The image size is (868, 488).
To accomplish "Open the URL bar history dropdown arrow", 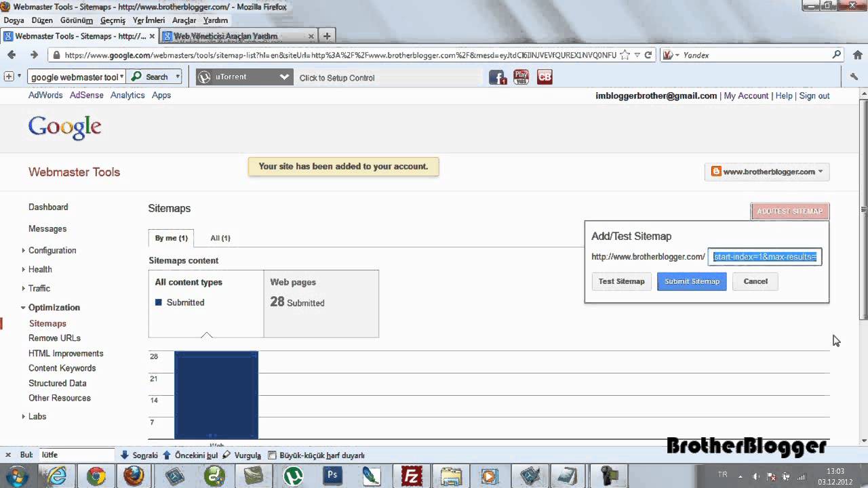I will pos(637,55).
